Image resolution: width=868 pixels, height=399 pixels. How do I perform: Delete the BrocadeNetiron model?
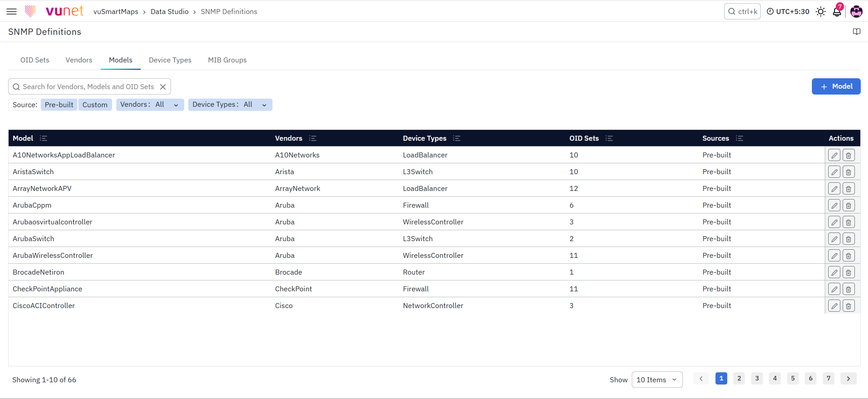849,272
